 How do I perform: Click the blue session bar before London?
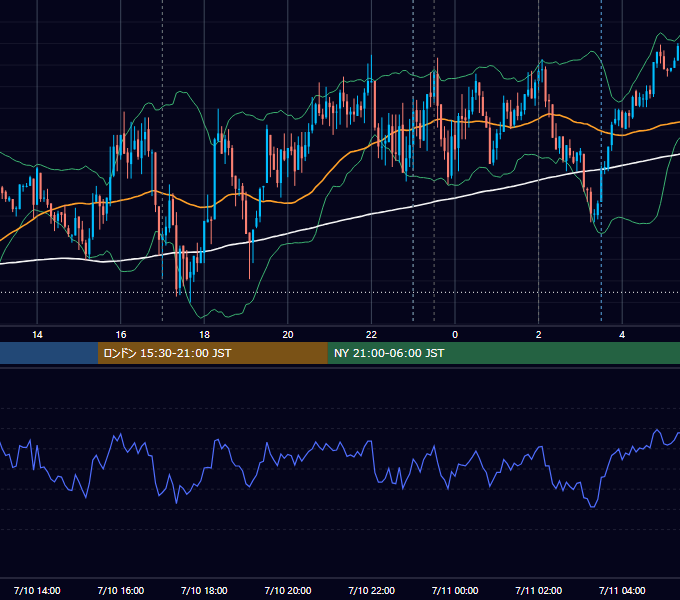(x=49, y=353)
